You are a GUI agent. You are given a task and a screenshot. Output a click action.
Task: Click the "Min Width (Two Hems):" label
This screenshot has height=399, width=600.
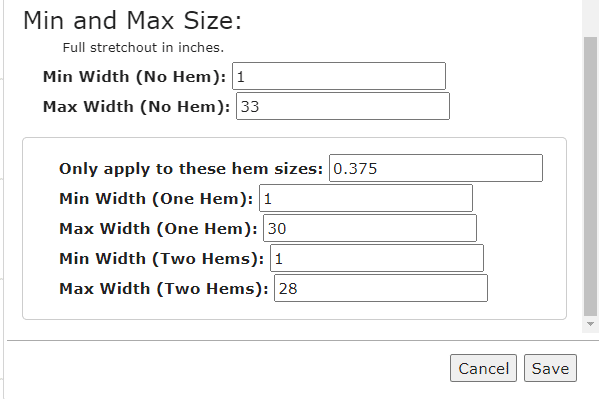(161, 259)
